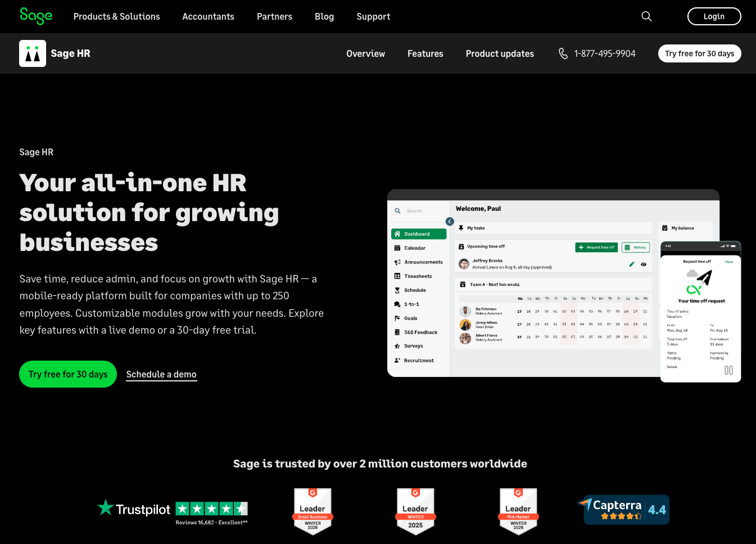Follow the Schedule a demo link
This screenshot has width=756, height=544.
click(161, 375)
